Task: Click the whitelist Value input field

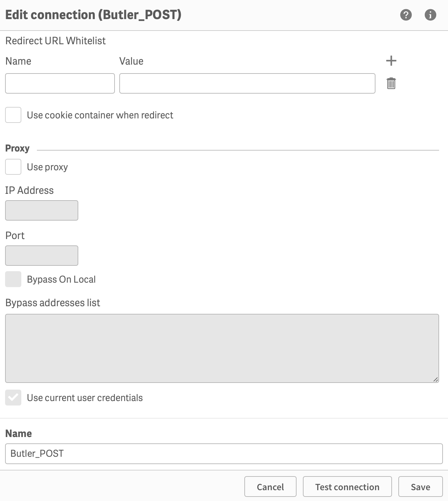Action: (x=247, y=83)
